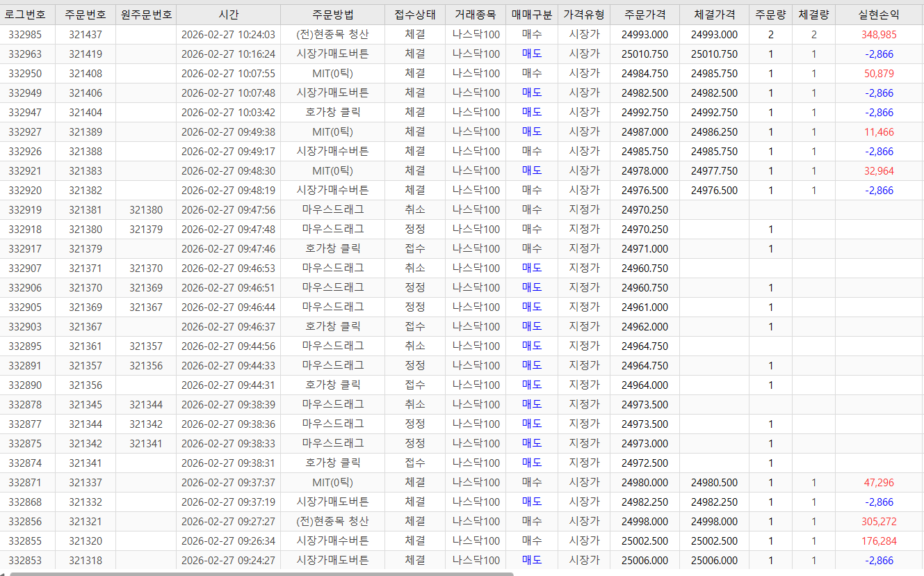Click profit value 32,964

(879, 170)
